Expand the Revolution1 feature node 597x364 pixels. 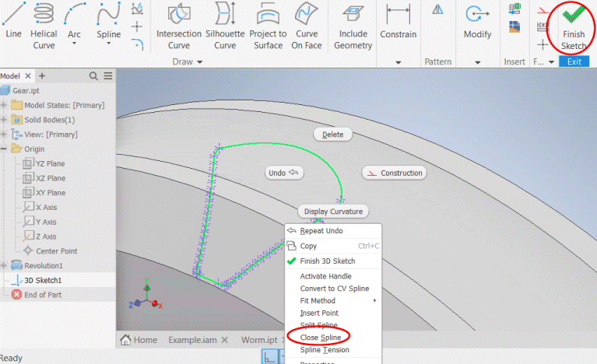[4, 265]
